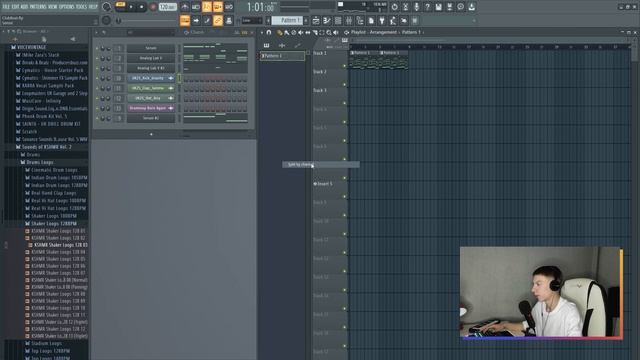Click the Drumloop Back Again channel button
The height and width of the screenshot is (360, 640).
[151, 108]
